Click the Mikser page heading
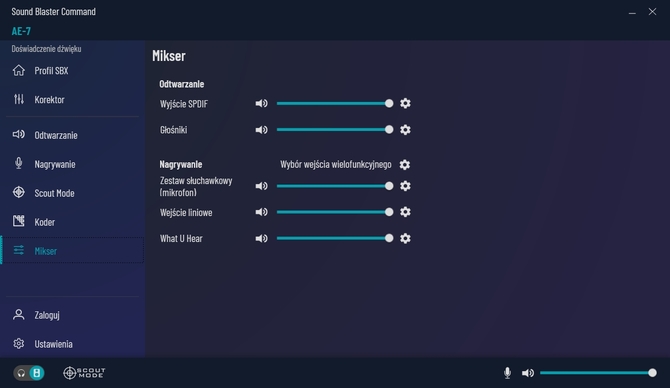The width and height of the screenshot is (670, 388). click(169, 56)
